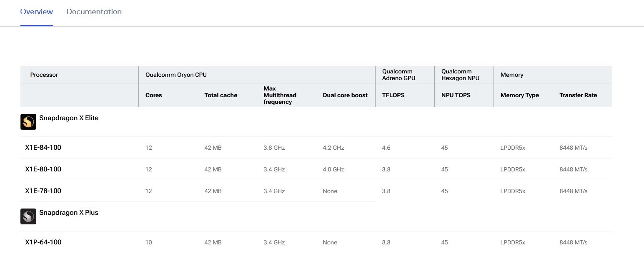Viewport: 644px width, 279px height.
Task: Click the Qualcomm Oryon CPU header
Action: 176,75
